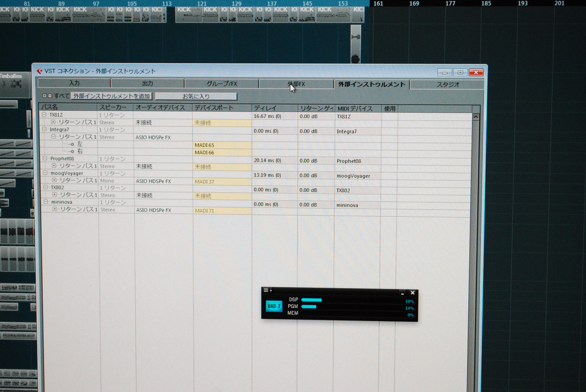Select the 外部インストゥルメント tab
Screen dimensions: 586x392
point(372,84)
